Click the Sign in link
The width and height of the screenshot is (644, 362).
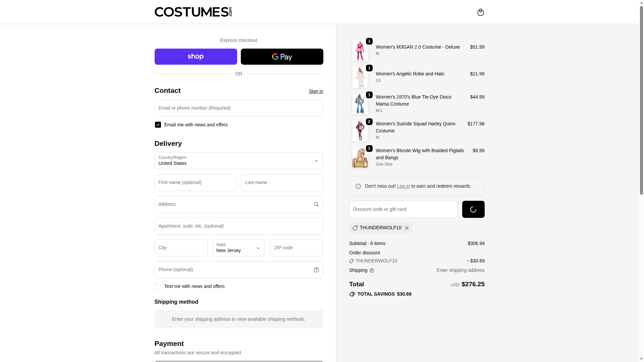pyautogui.click(x=316, y=91)
